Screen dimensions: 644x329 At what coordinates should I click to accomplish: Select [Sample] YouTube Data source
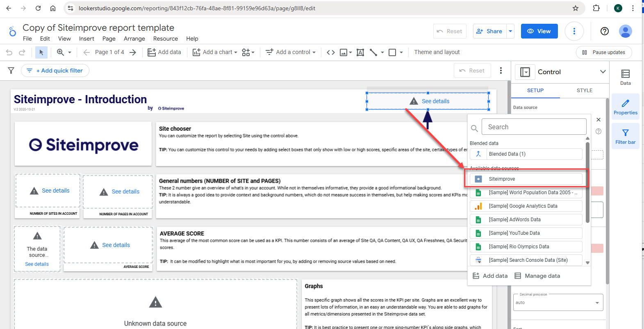tap(526, 233)
